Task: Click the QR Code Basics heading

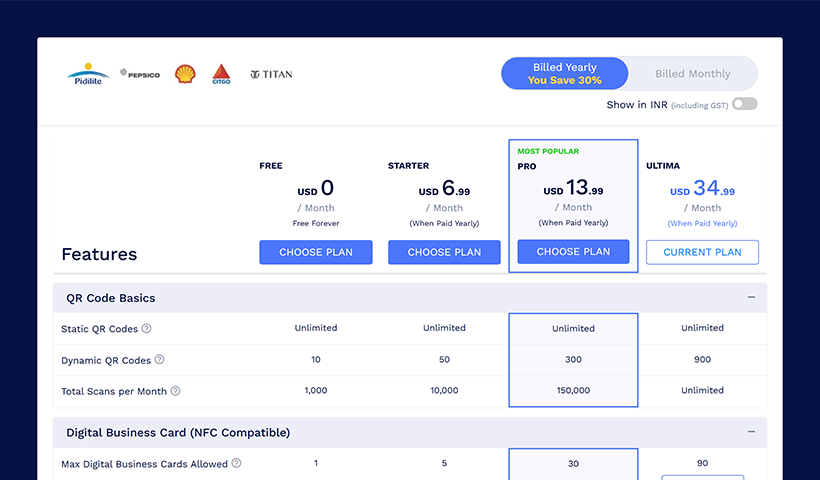Action: (x=111, y=298)
